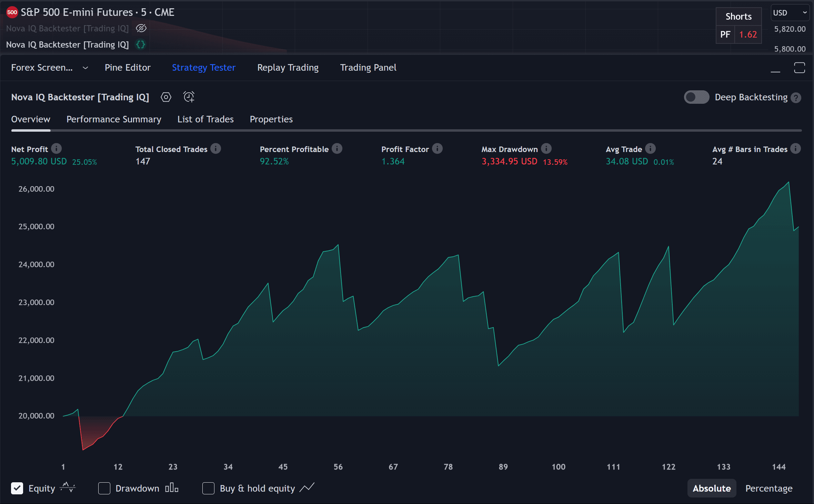Screen dimensions: 814x504
Task: Click the Drawdown bars icon
Action: pyautogui.click(x=172, y=488)
